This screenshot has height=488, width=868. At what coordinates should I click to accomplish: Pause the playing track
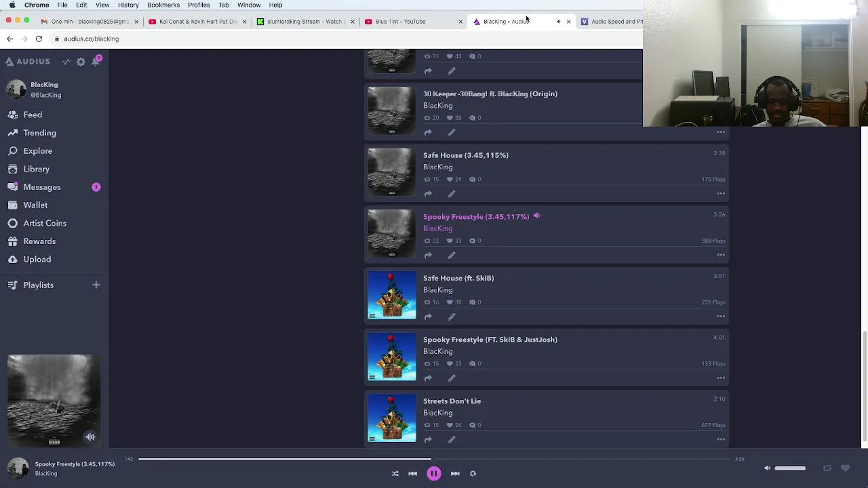click(434, 474)
